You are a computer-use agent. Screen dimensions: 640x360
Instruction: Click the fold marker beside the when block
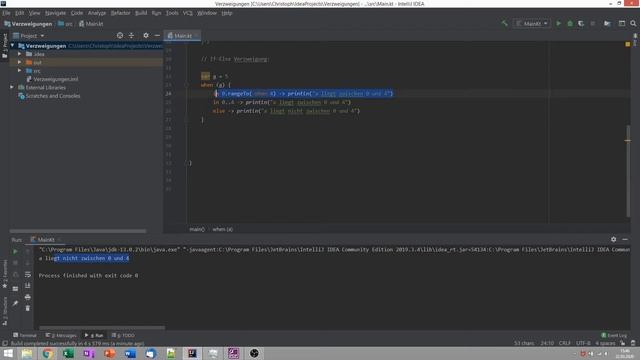pos(186,85)
